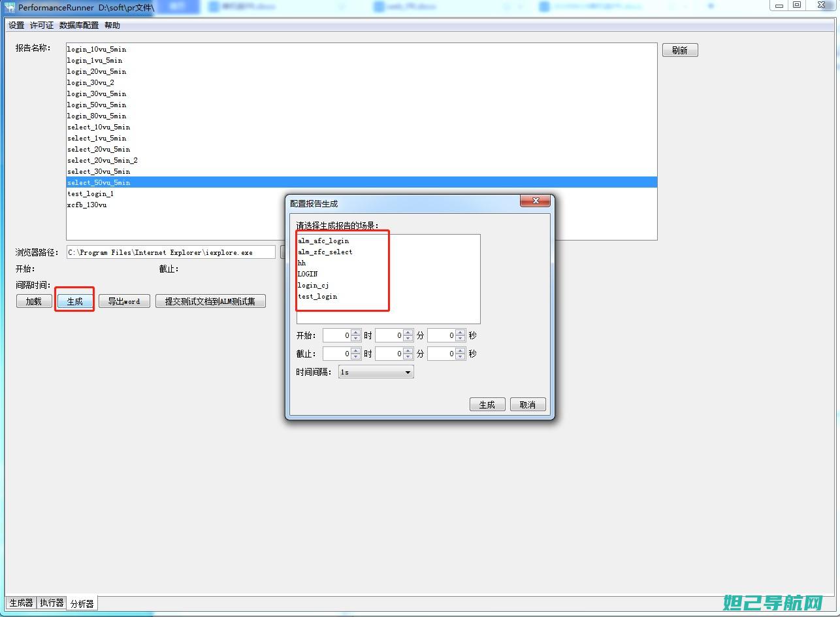Click the 截止 minutes input field
The image size is (840, 617).
389,354
